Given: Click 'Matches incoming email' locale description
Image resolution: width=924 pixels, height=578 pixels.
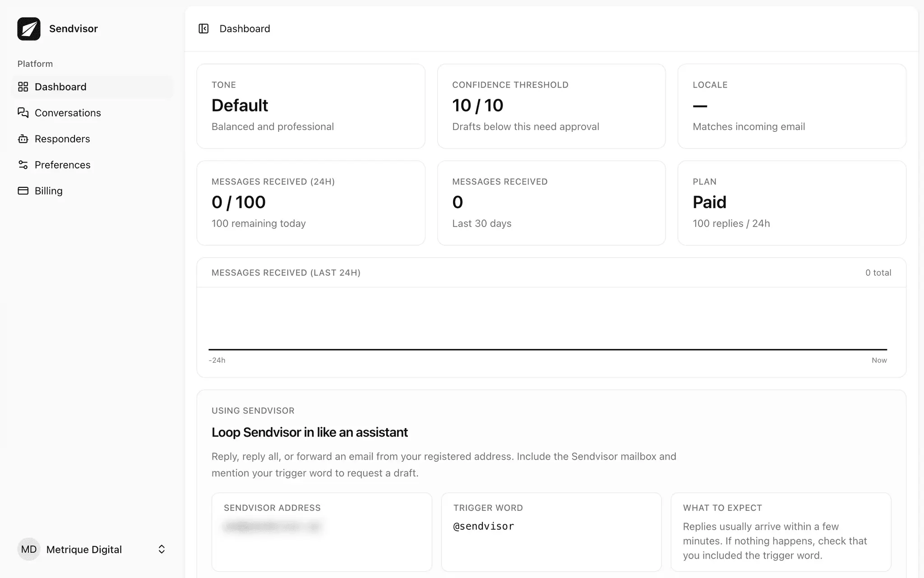Looking at the screenshot, I should click(749, 127).
